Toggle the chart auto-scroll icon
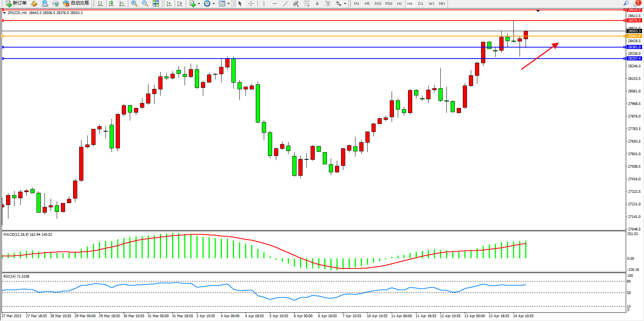644x321 pixels. point(169,3)
